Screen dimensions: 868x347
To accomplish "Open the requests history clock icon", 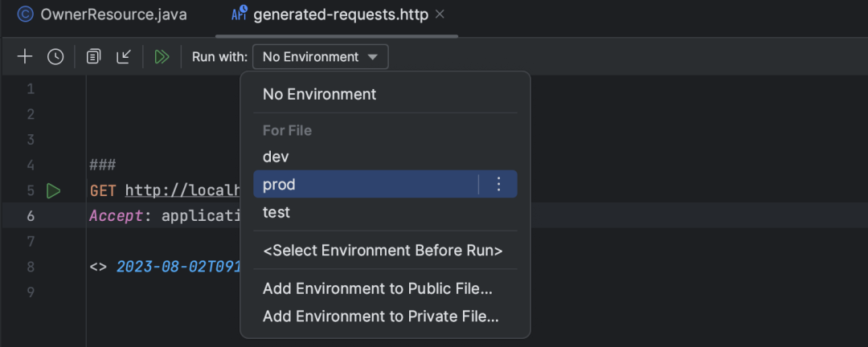I will pyautogui.click(x=55, y=56).
